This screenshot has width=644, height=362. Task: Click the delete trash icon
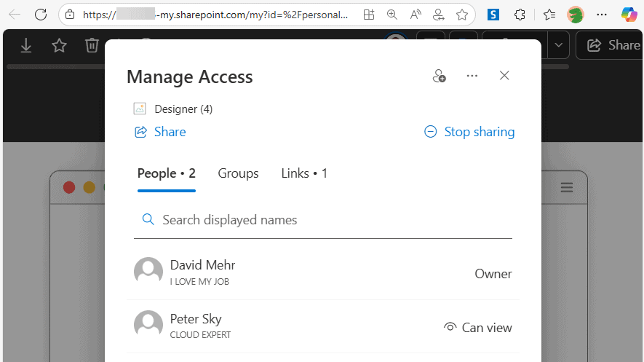coord(92,46)
